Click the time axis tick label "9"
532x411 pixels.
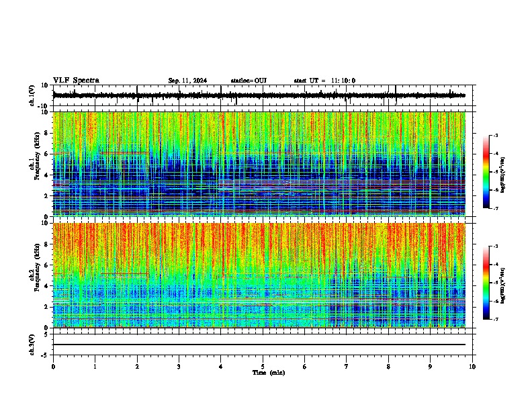click(430, 367)
